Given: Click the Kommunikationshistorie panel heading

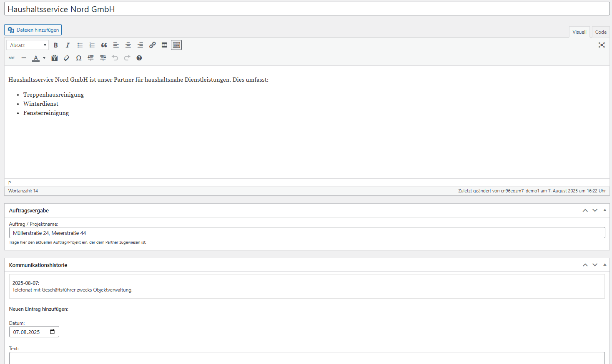Looking at the screenshot, I should click(x=38, y=265).
